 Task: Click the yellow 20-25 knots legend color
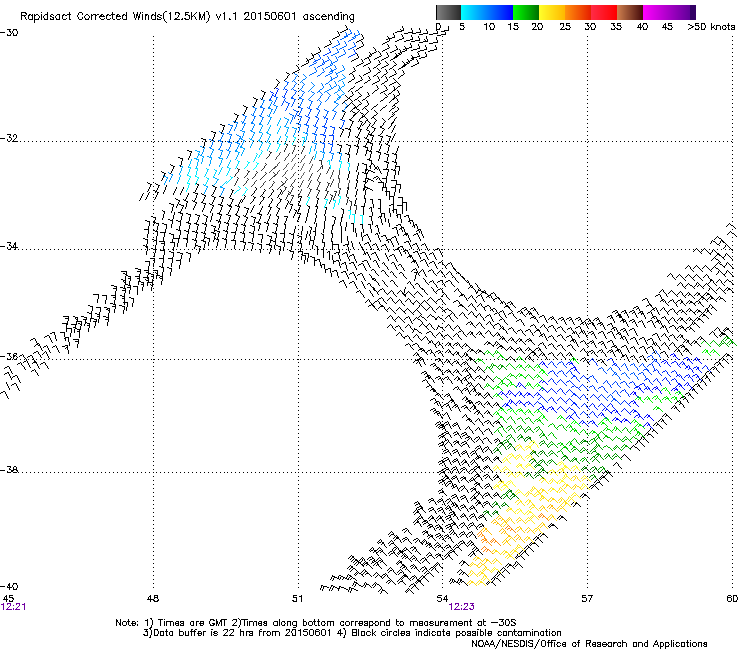coord(552,12)
